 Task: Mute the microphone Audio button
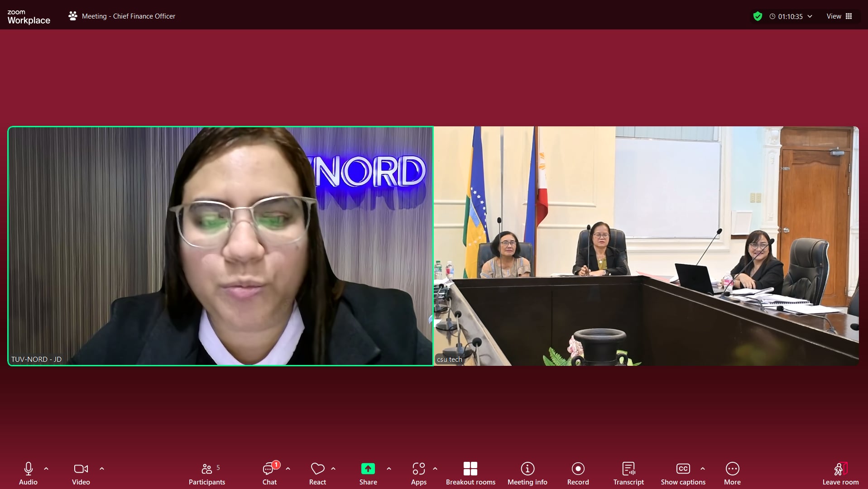[x=28, y=473]
